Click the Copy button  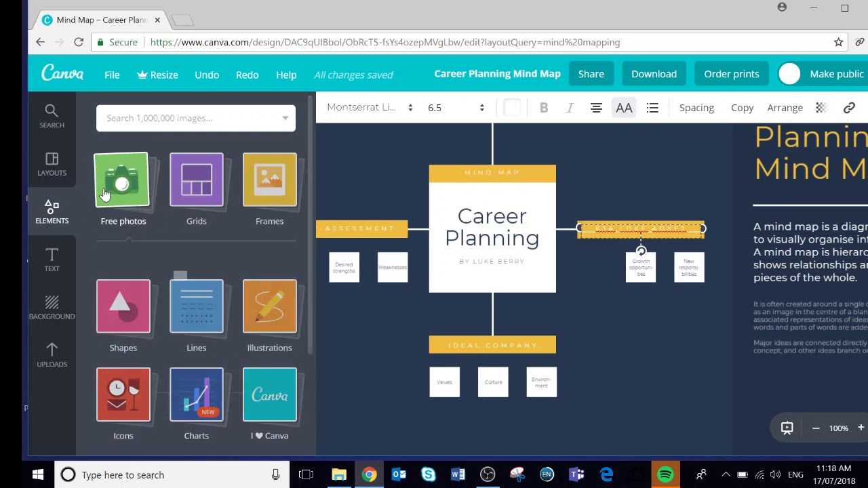coord(742,108)
